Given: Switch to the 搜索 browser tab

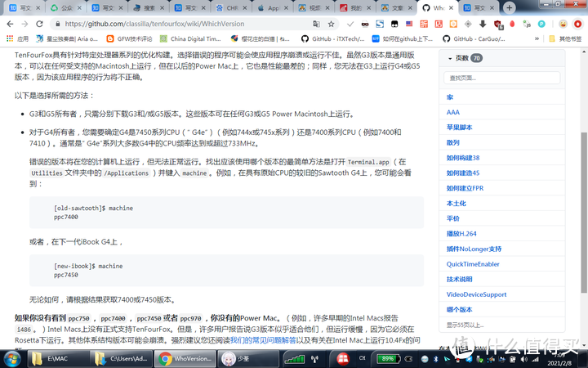Looking at the screenshot, I should point(149,8).
